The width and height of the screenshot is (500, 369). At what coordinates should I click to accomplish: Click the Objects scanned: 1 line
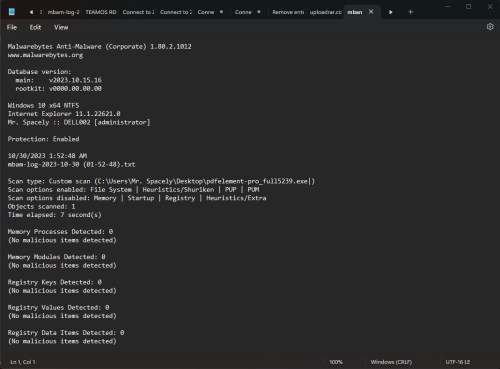tap(41, 206)
